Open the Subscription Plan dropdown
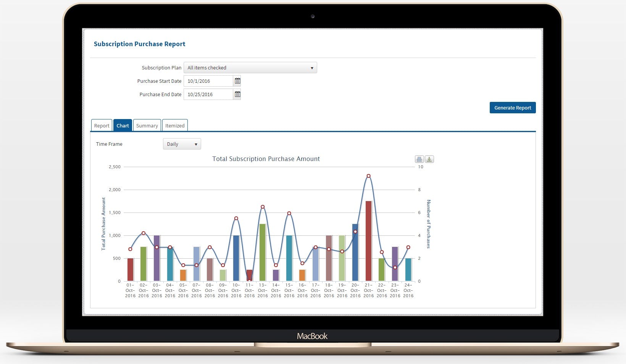This screenshot has height=364, width=626. [250, 68]
